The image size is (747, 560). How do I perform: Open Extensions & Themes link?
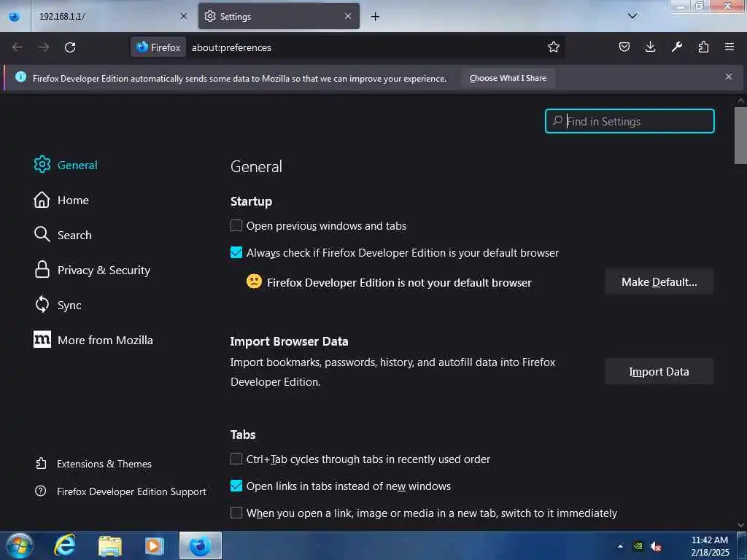(x=93, y=464)
